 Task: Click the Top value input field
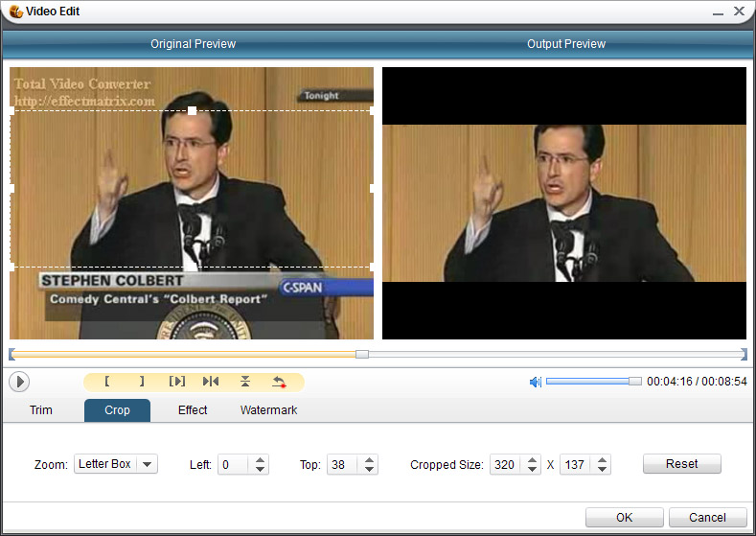coord(344,465)
